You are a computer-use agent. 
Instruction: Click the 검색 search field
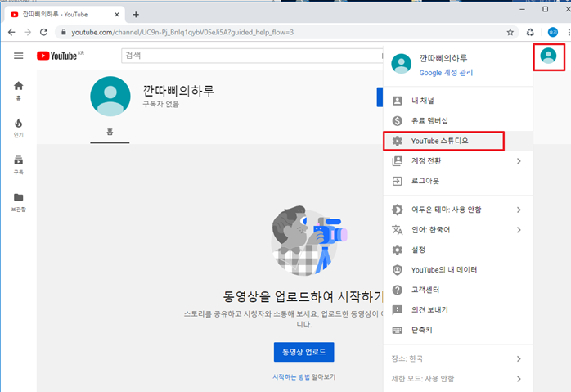(252, 56)
